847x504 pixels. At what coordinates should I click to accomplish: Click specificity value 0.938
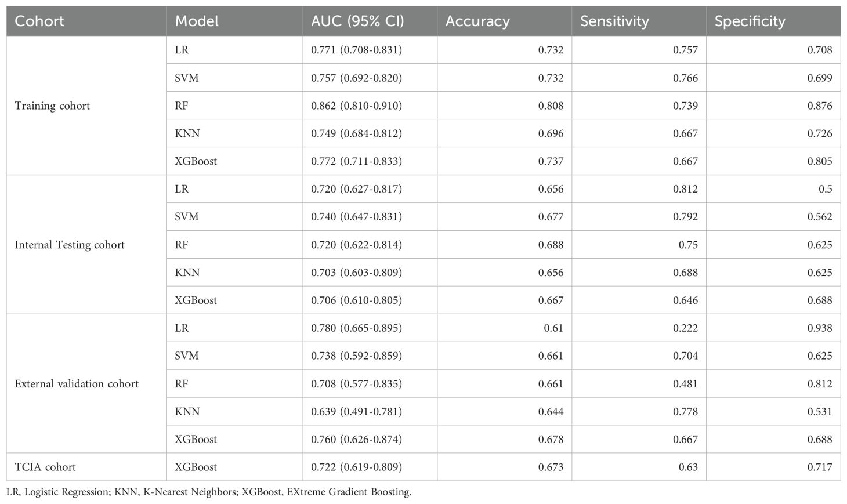[x=820, y=328]
